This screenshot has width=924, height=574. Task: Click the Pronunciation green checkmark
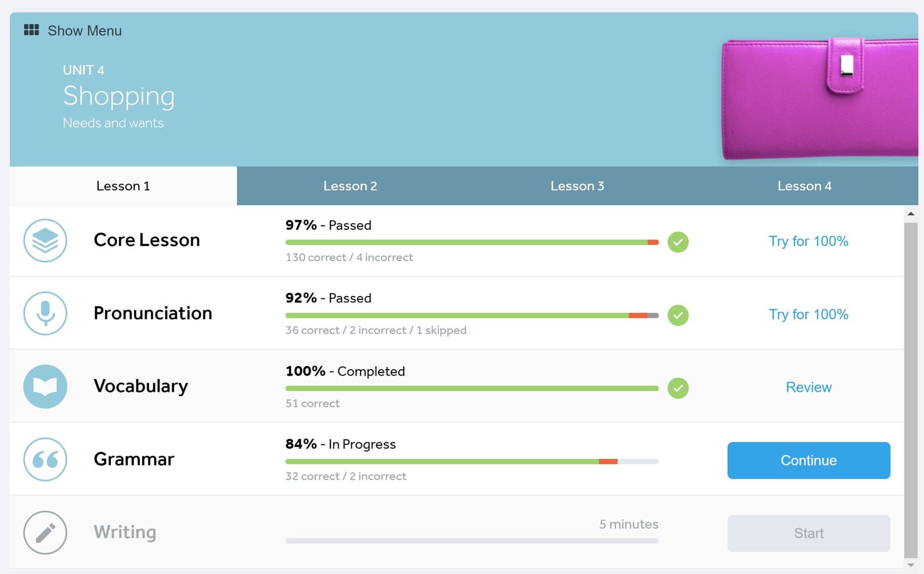(678, 315)
